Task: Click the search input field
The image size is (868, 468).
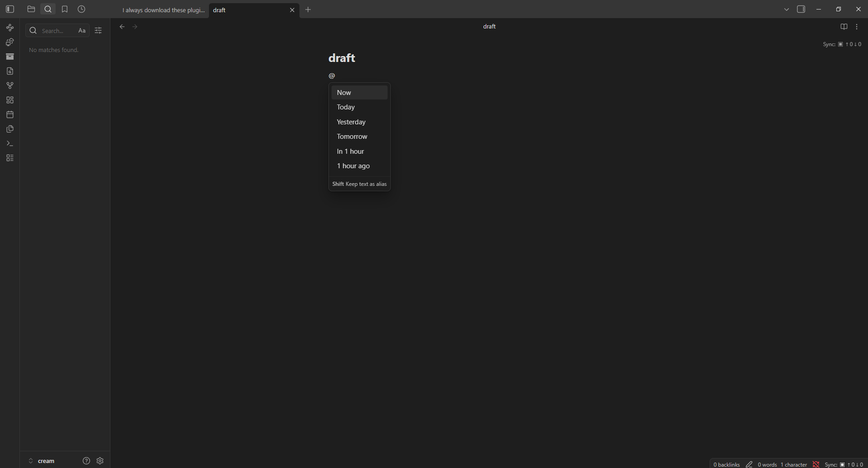Action: 57,30
